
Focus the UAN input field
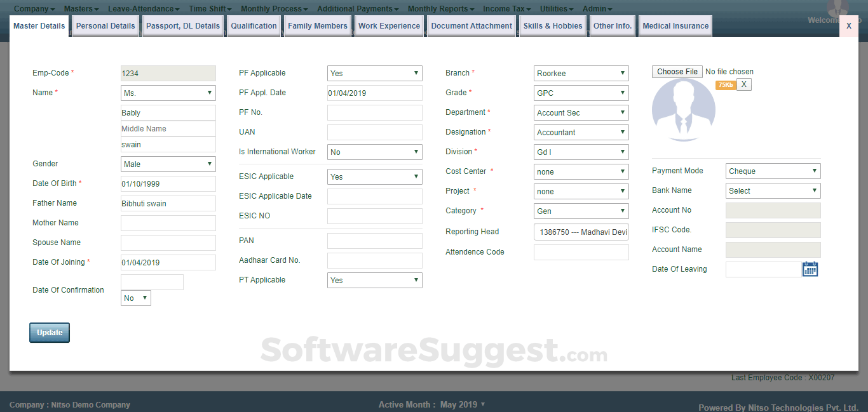point(375,132)
